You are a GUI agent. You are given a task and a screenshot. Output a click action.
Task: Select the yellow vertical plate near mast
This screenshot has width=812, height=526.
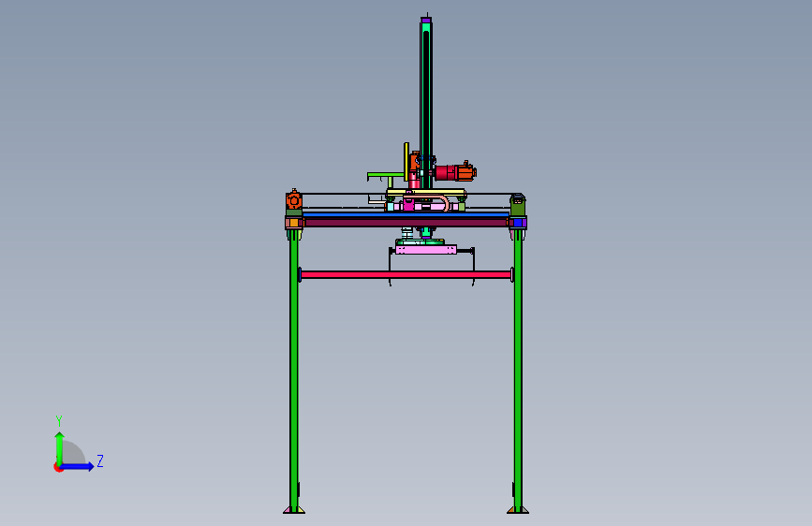(406, 162)
